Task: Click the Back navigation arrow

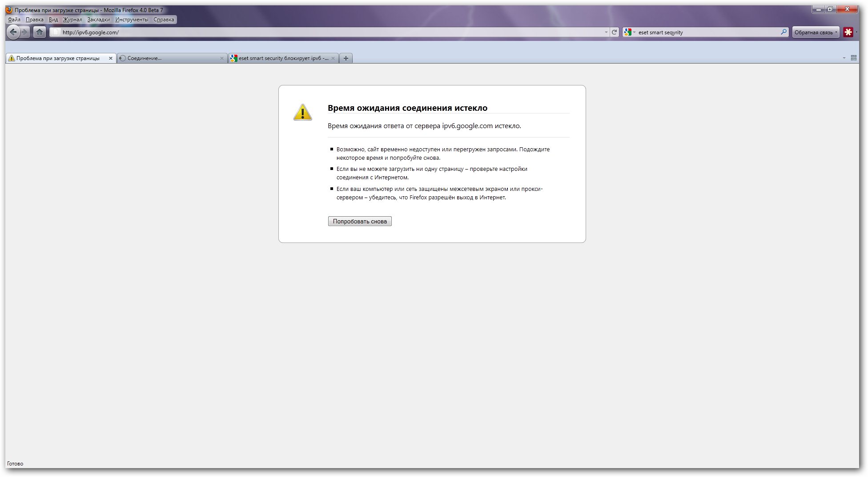Action: click(x=13, y=32)
